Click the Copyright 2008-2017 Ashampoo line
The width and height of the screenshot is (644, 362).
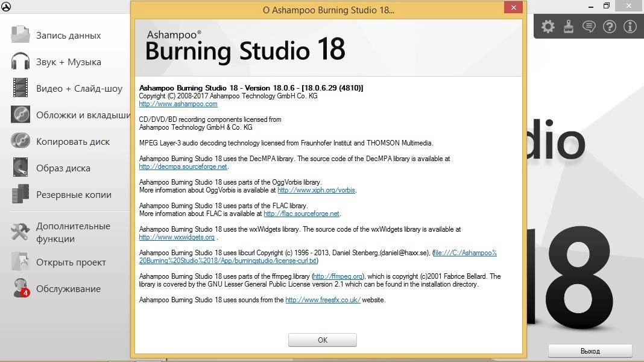click(228, 96)
